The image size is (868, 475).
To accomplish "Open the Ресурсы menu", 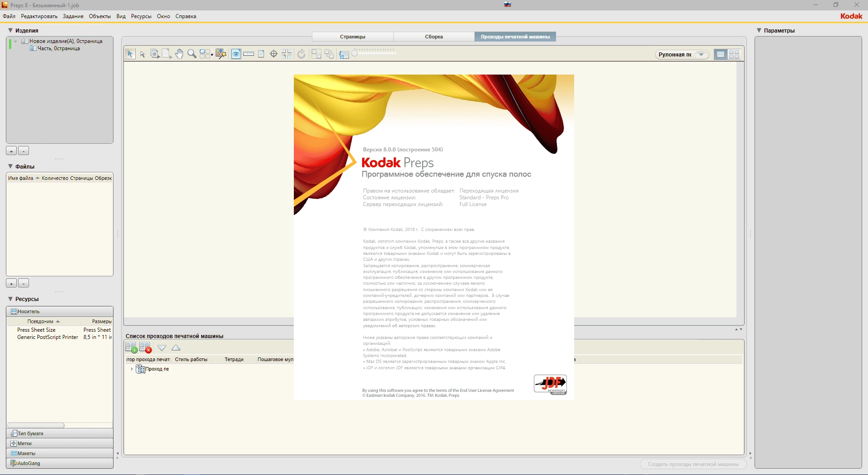I will point(142,16).
